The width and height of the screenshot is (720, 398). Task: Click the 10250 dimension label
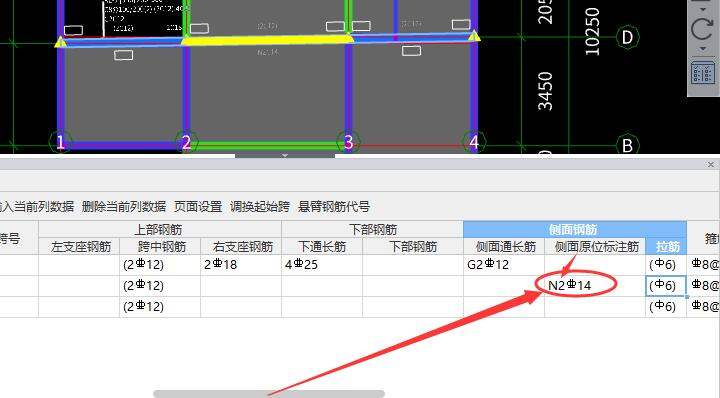[x=592, y=31]
